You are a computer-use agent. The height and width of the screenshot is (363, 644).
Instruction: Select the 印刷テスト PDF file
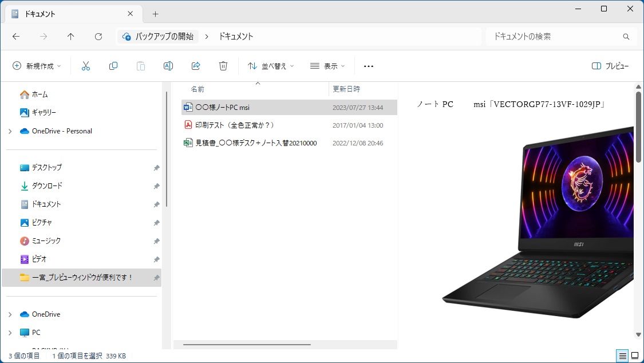click(235, 125)
